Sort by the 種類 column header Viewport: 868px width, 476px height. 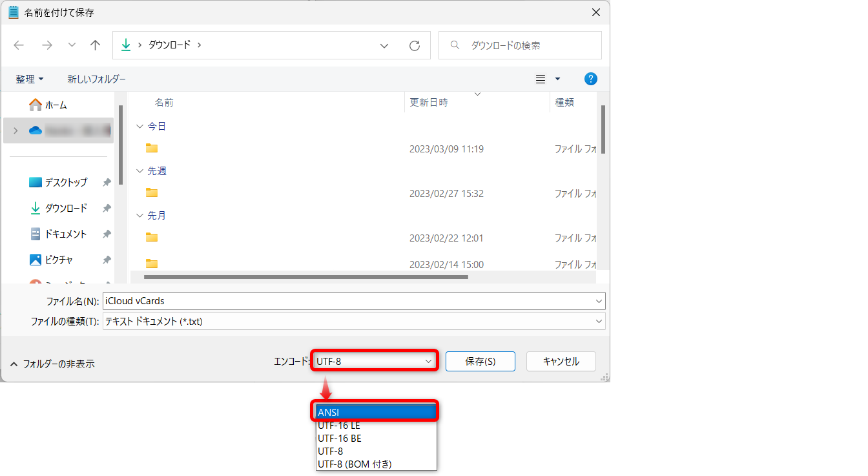(x=564, y=102)
